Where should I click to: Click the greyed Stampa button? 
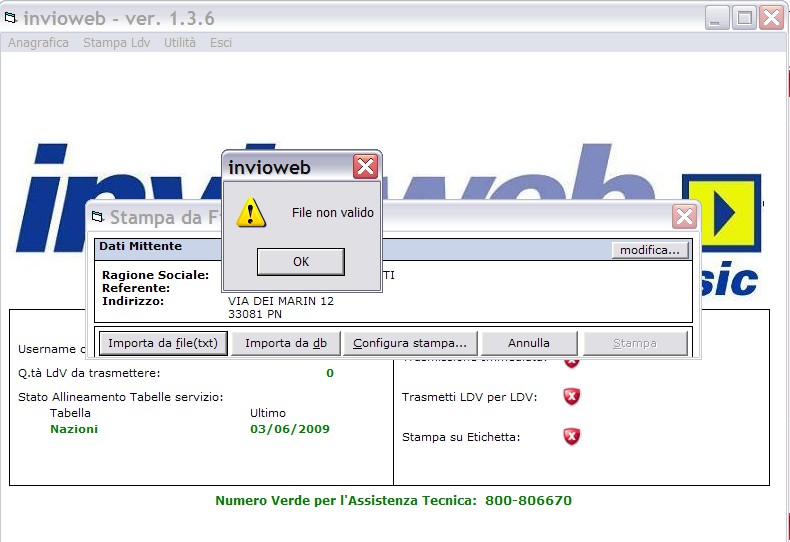635,343
